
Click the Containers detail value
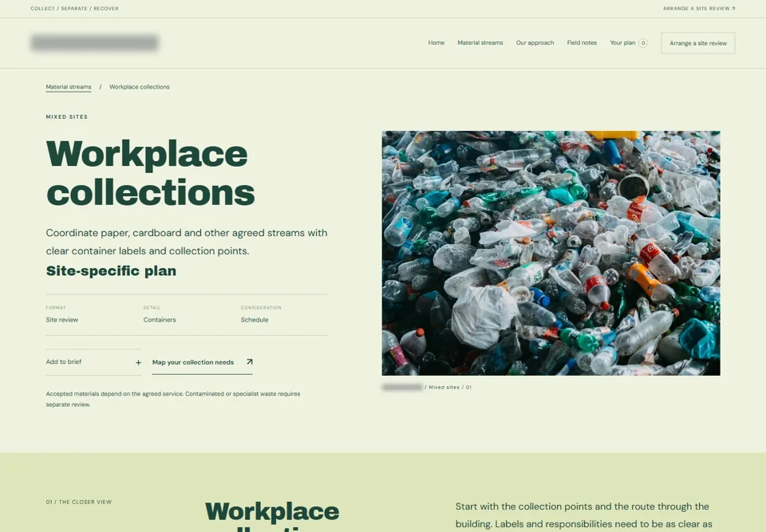(160, 320)
